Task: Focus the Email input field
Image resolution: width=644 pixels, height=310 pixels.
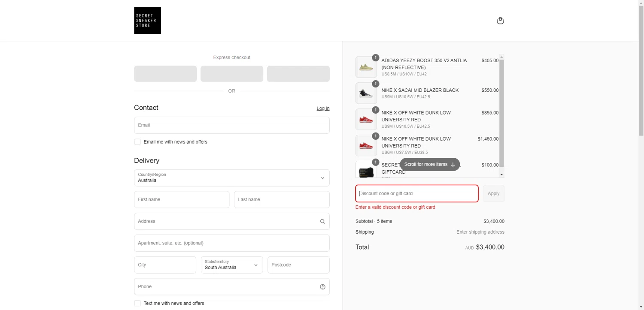Action: (x=232, y=125)
